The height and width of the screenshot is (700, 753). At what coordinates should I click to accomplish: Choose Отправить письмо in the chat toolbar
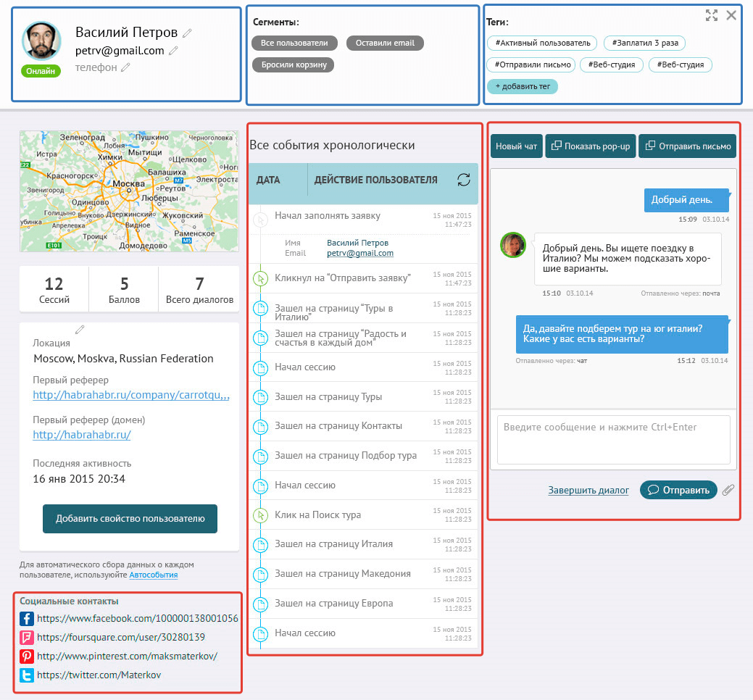click(x=687, y=146)
